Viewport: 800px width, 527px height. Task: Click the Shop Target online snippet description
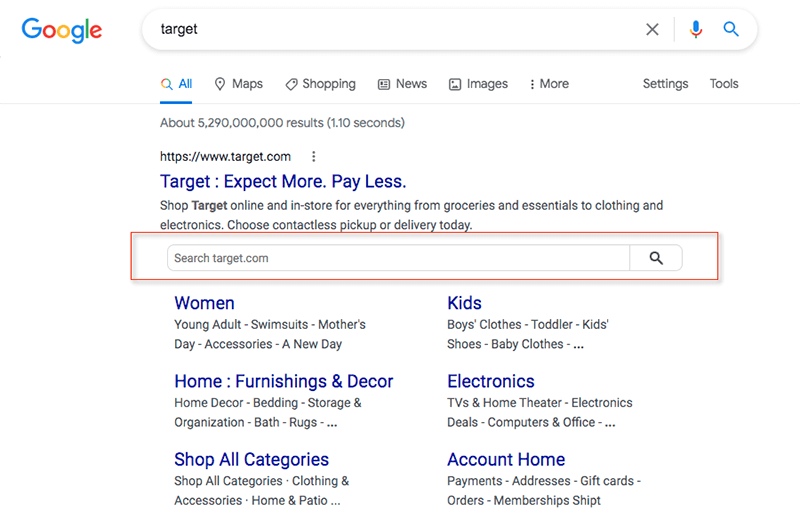tap(411, 215)
